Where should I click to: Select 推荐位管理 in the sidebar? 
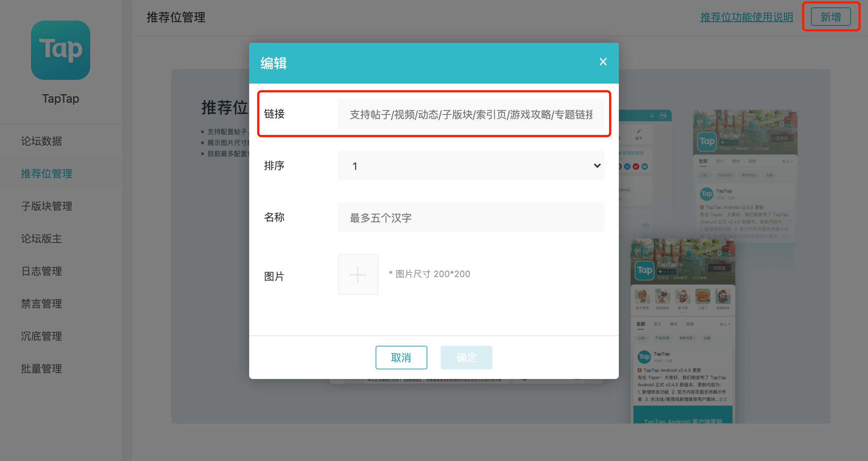46,174
